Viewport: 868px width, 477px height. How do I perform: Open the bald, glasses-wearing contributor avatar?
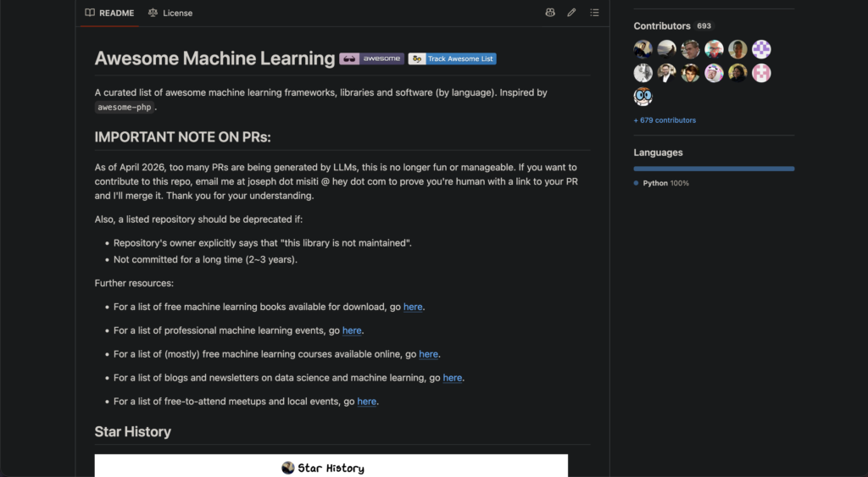pyautogui.click(x=714, y=49)
